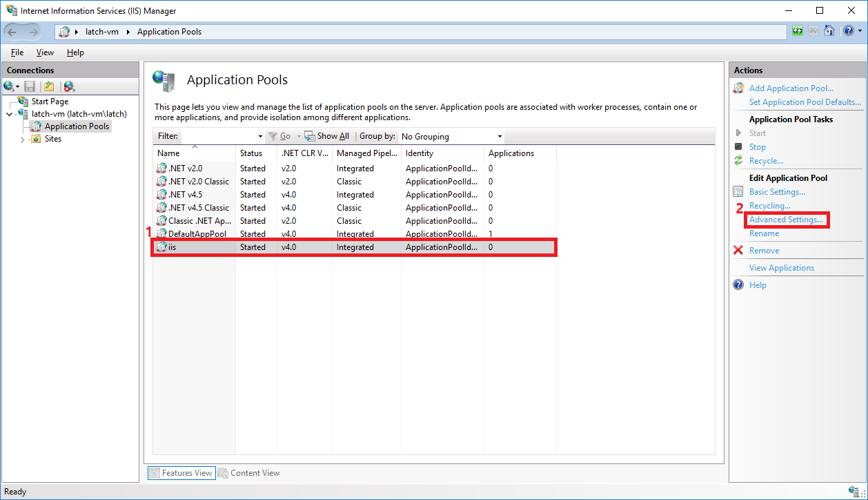
Task: Click the .NET v4.5 Classic pool icon
Action: point(162,207)
